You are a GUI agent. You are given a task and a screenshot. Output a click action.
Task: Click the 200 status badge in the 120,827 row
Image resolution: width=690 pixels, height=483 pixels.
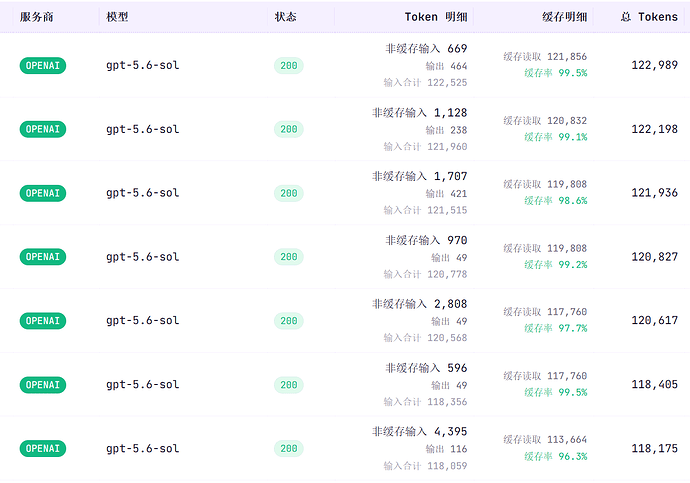289,257
